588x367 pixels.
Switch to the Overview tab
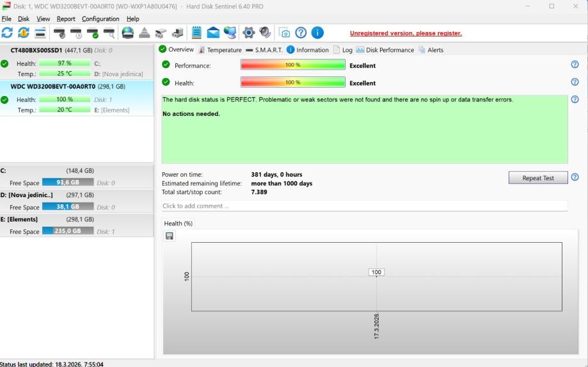coord(176,49)
